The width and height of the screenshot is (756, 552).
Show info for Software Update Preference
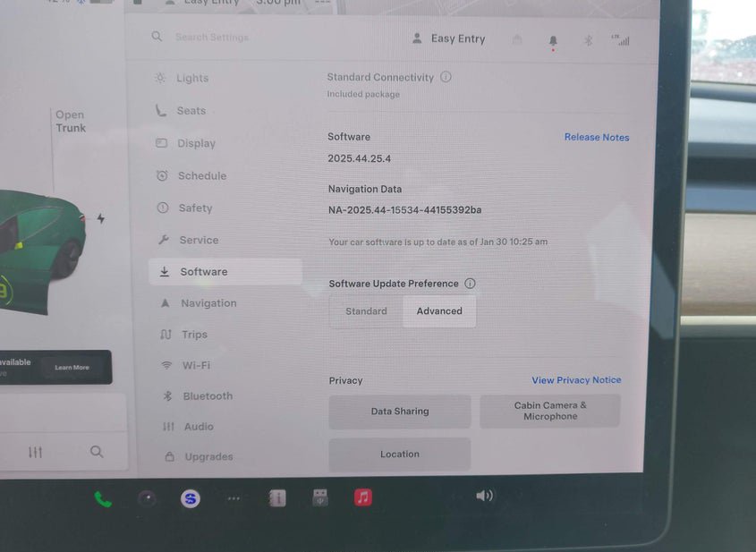click(x=470, y=284)
